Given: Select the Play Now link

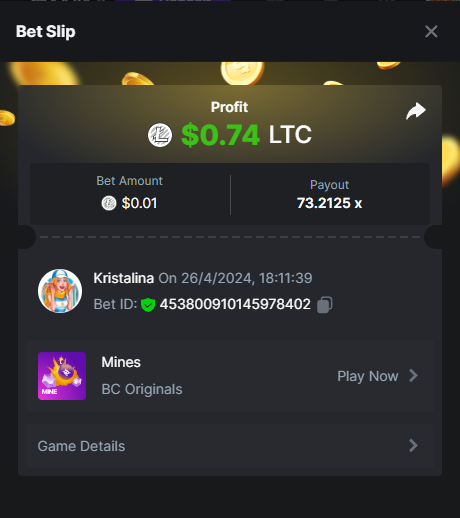Looking at the screenshot, I should pos(368,376).
